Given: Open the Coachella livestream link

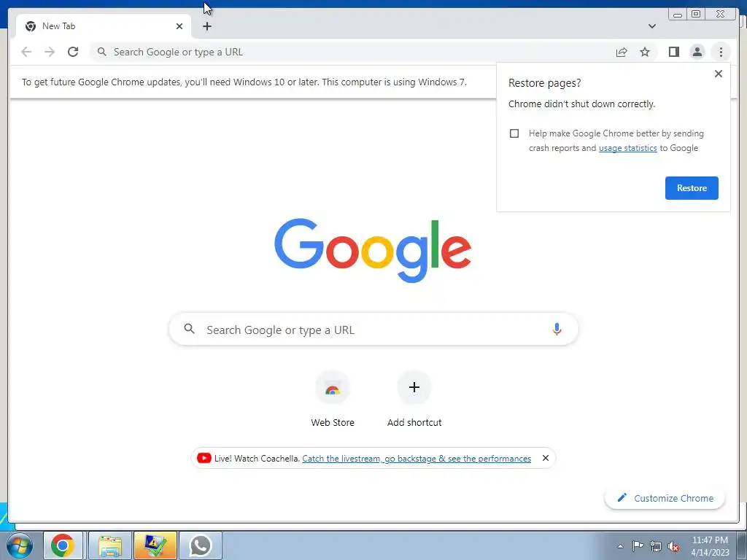Looking at the screenshot, I should click(417, 459).
